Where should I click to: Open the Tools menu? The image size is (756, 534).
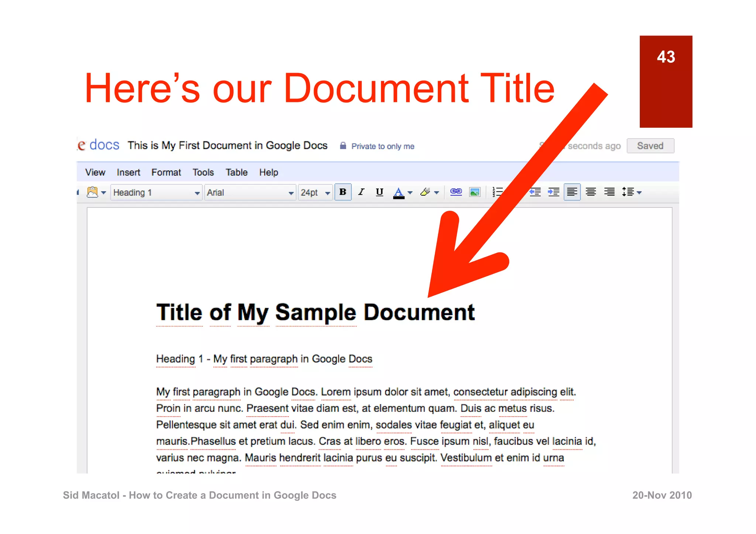pos(203,172)
